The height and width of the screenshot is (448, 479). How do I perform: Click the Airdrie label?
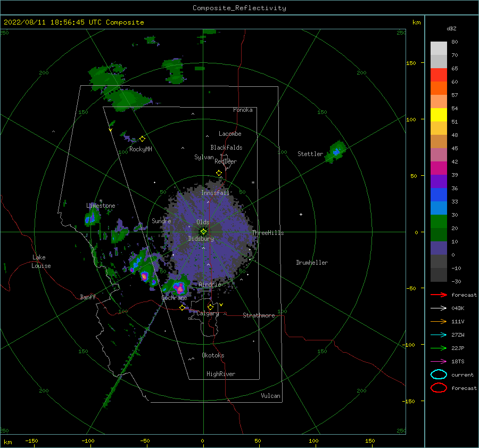tap(210, 284)
